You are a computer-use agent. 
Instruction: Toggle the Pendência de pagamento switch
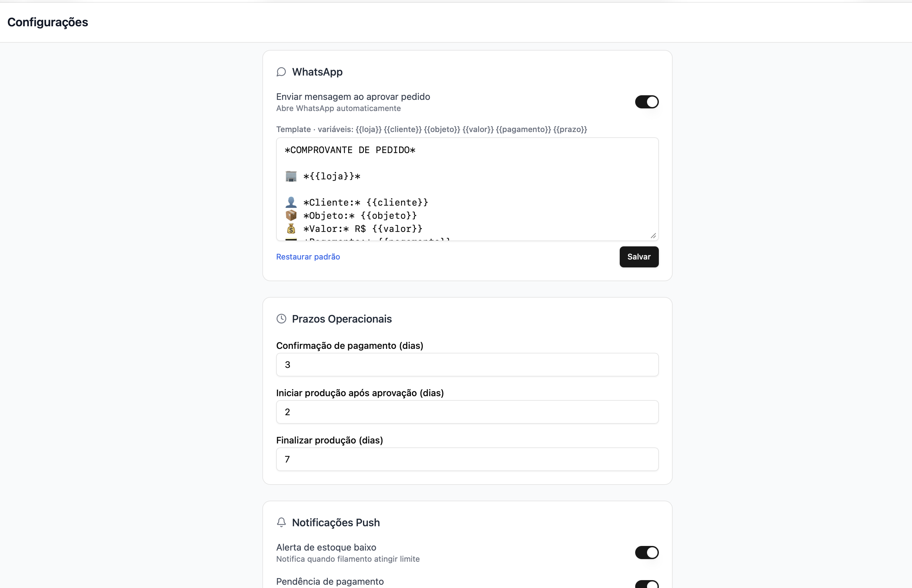(647, 584)
